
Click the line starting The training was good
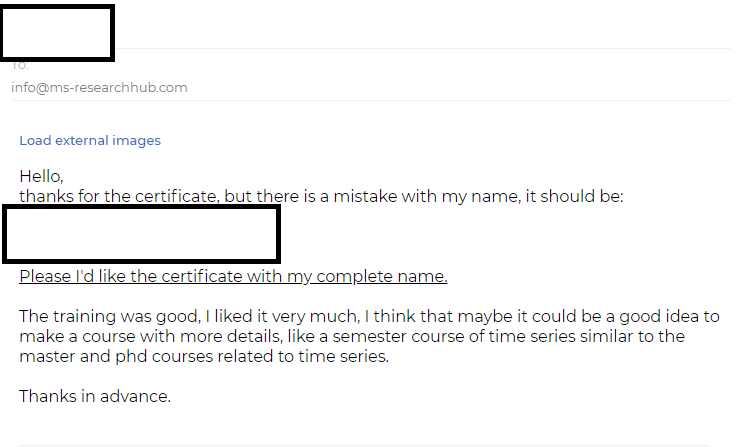click(369, 316)
